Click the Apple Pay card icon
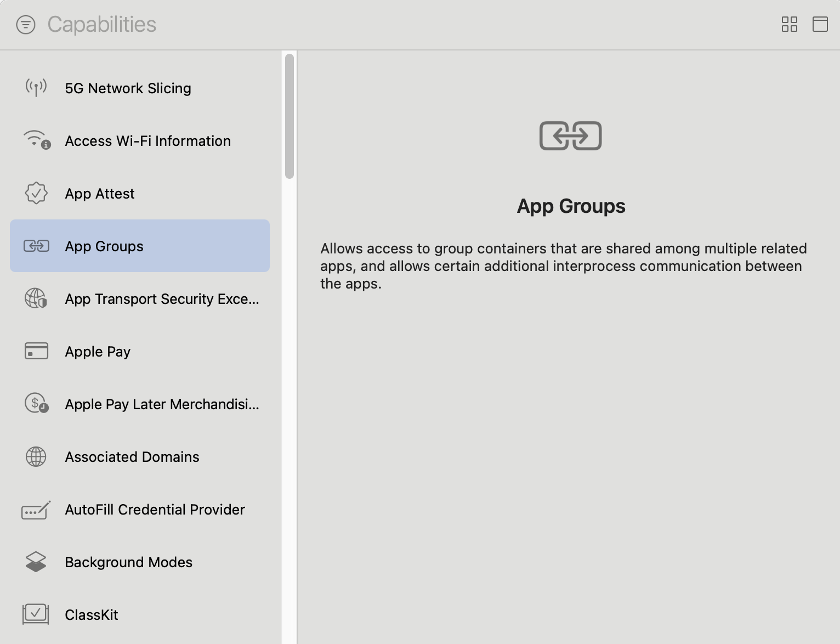 click(x=36, y=351)
